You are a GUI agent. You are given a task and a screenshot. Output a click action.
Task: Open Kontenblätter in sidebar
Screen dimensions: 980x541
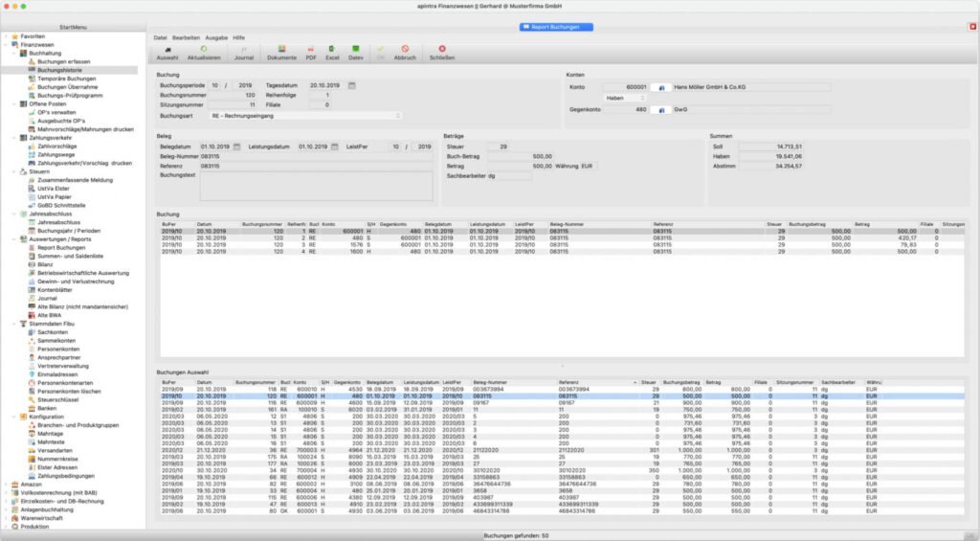point(55,290)
